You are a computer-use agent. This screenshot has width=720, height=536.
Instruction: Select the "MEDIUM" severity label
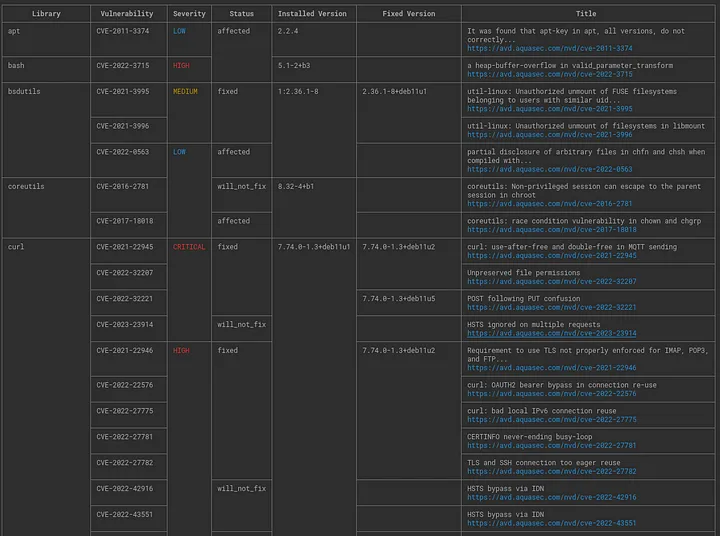point(185,91)
